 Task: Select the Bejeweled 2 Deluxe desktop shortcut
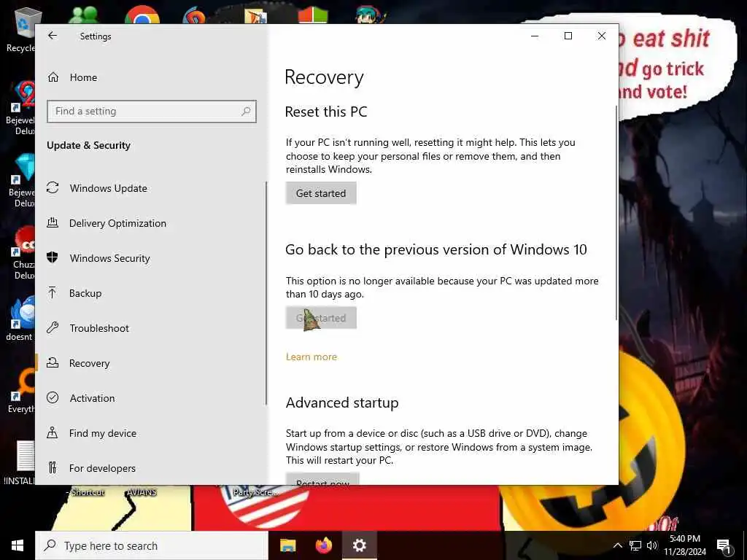(x=21, y=108)
